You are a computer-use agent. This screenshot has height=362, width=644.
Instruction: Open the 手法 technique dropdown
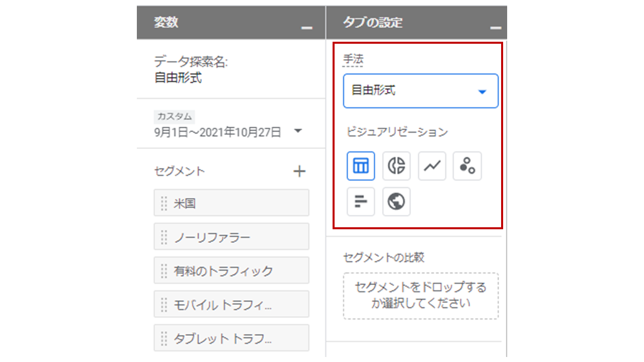coord(421,91)
